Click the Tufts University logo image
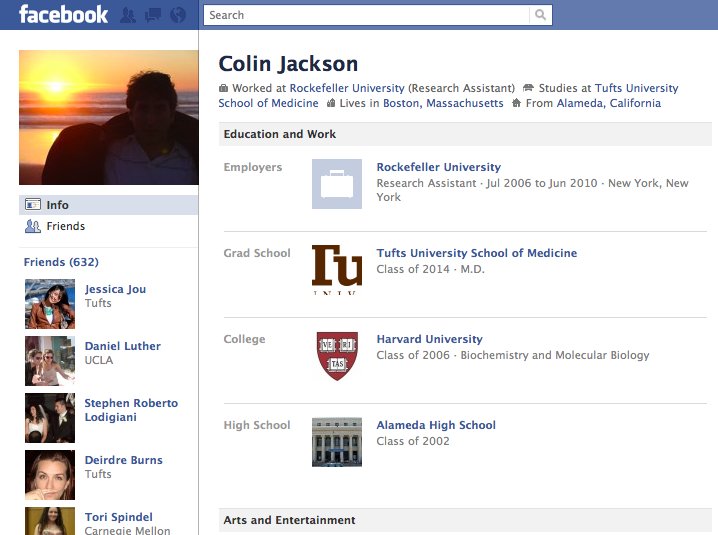The width and height of the screenshot is (718, 535). 336,269
